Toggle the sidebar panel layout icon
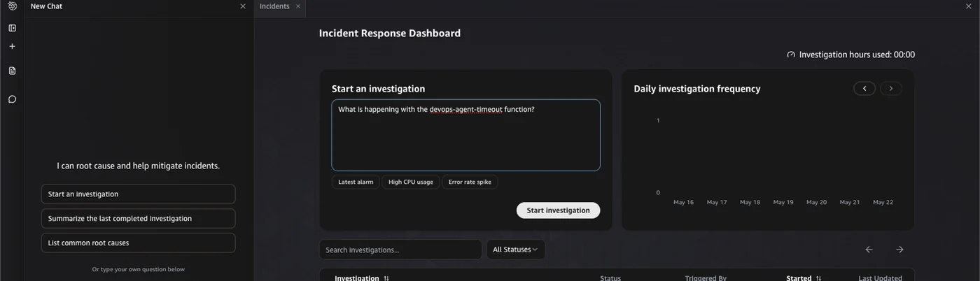Screen dimensions: 980x281 (12, 28)
